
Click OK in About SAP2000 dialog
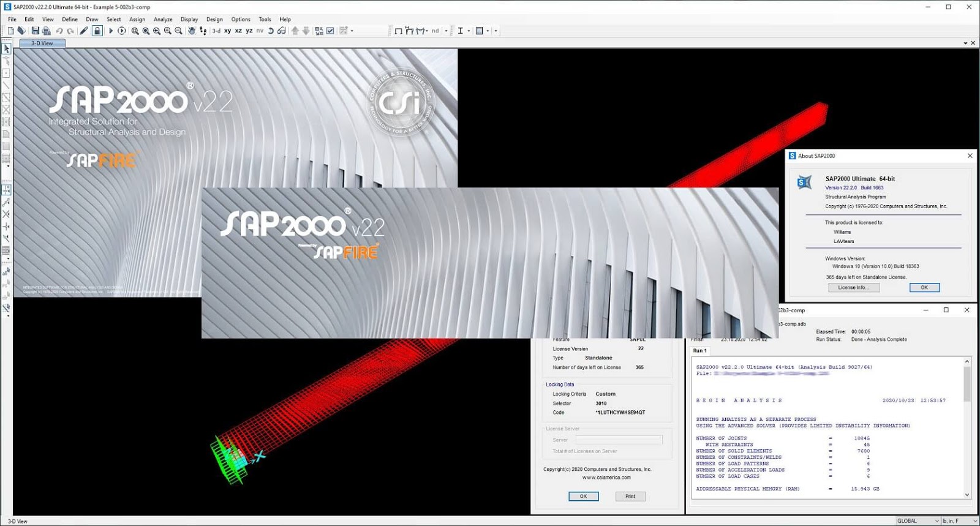pyautogui.click(x=924, y=287)
